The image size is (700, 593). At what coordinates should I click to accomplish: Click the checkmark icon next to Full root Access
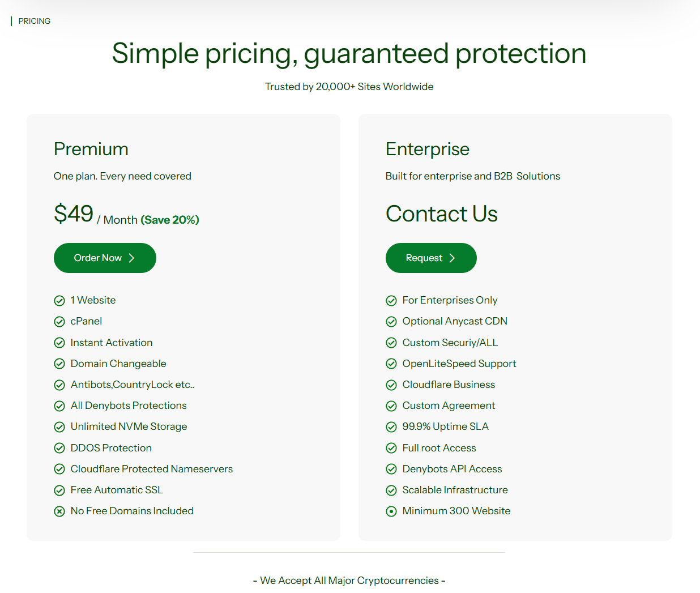(x=391, y=448)
